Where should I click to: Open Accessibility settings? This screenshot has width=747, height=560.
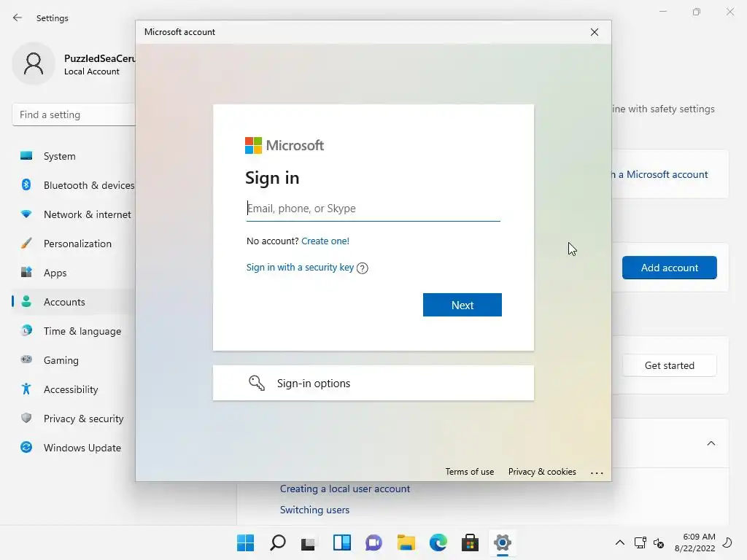point(75,389)
